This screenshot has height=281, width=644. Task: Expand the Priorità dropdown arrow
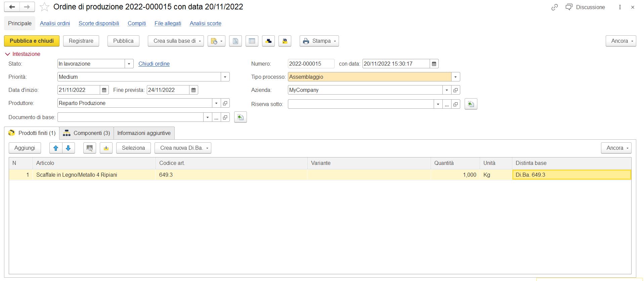click(x=225, y=77)
